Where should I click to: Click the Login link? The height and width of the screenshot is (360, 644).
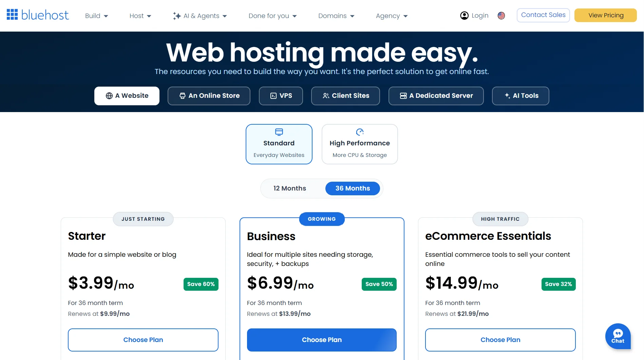click(x=474, y=16)
